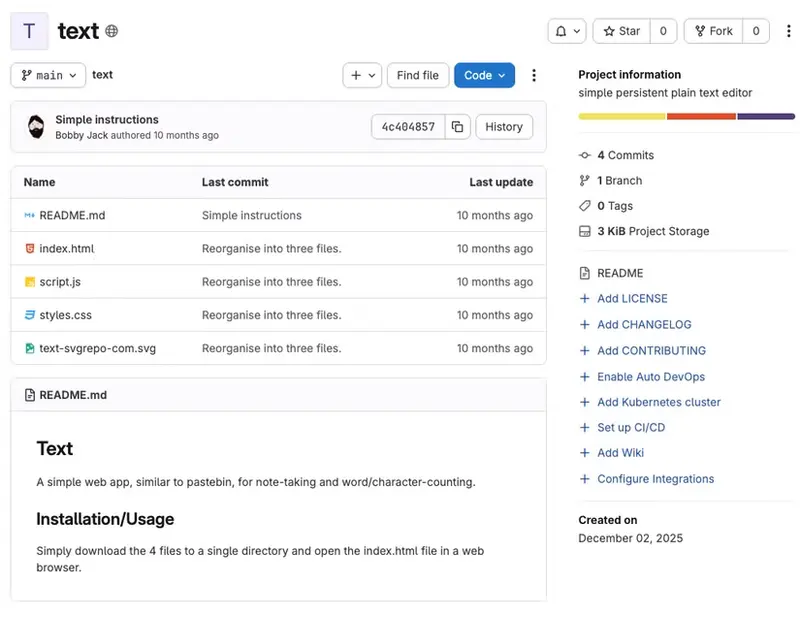Click Bobby Jack's author avatar
800x623 pixels.
point(37,126)
